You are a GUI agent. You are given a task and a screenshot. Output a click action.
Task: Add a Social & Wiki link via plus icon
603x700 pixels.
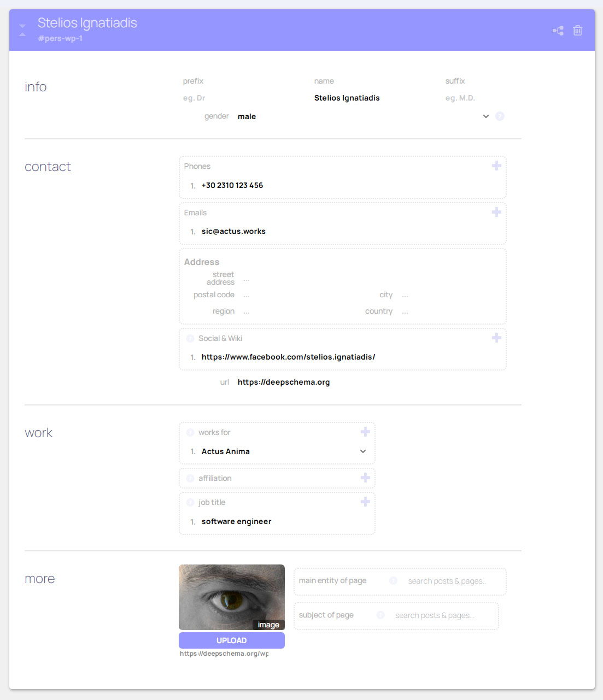496,338
